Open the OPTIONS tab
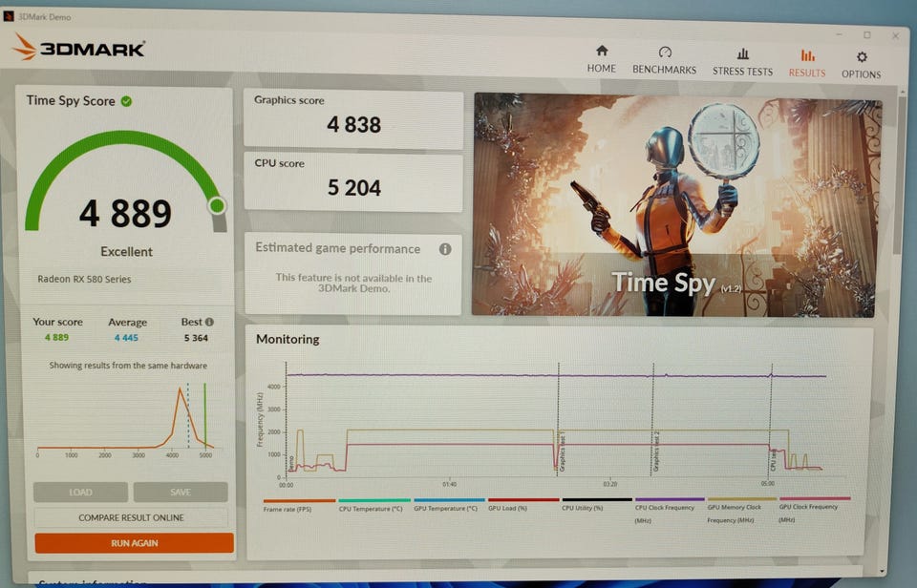The width and height of the screenshot is (917, 588). (x=861, y=66)
